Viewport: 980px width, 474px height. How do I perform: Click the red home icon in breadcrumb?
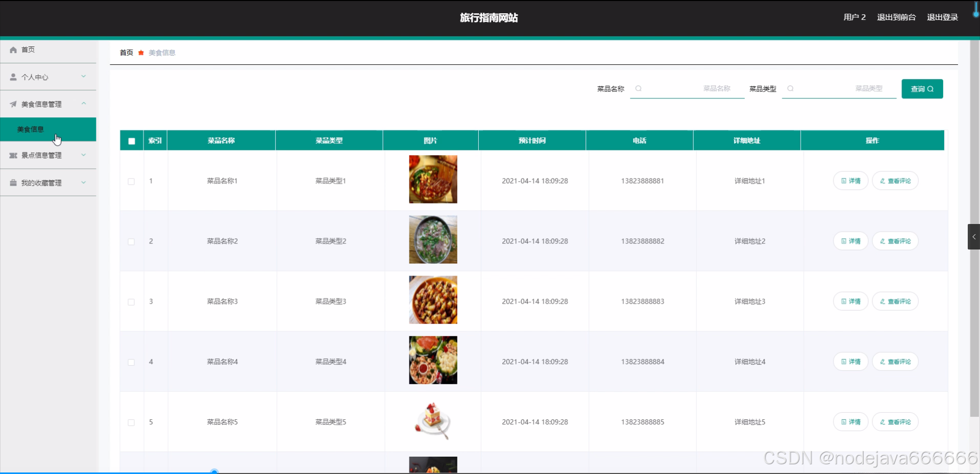[141, 53]
